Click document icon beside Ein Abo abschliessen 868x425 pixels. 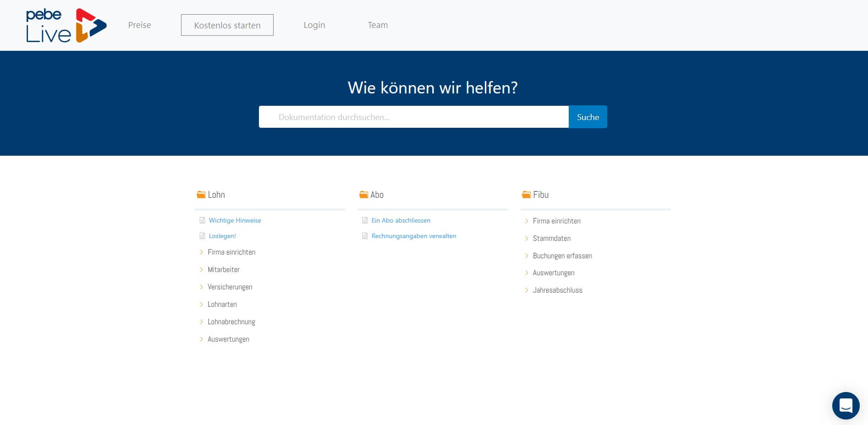365,220
